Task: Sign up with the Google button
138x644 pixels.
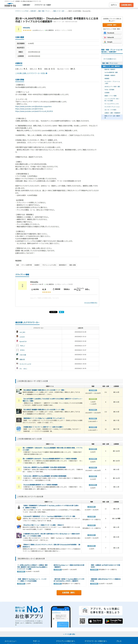Action: tap(112, 42)
